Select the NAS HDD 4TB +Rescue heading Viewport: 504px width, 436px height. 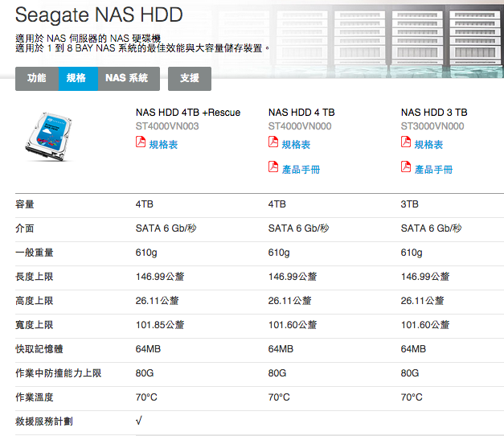coord(188,113)
